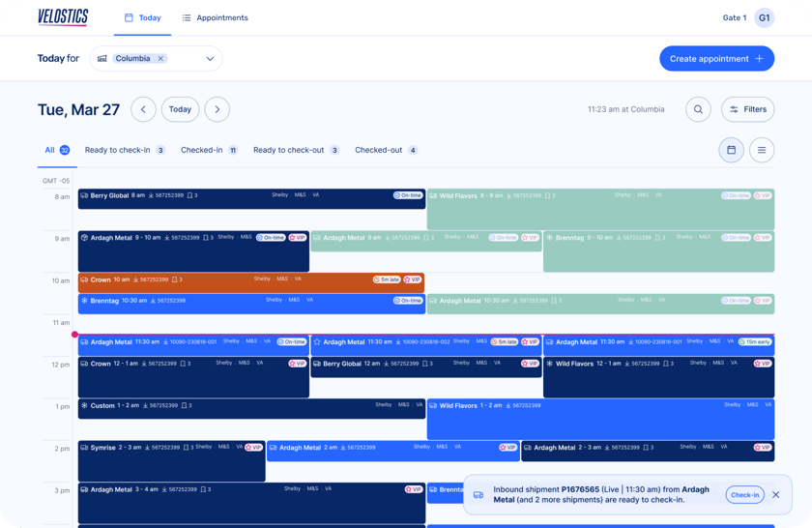Open Ardagh Metal 10090-230816-001 on-time appointment
The width and height of the screenshot is (812, 528).
[x=193, y=345]
